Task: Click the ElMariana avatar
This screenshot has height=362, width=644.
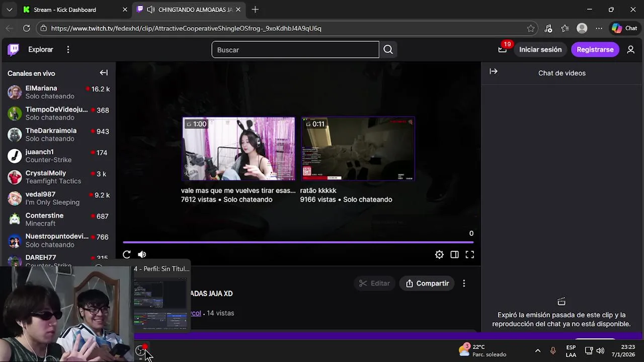Action: 15,92
